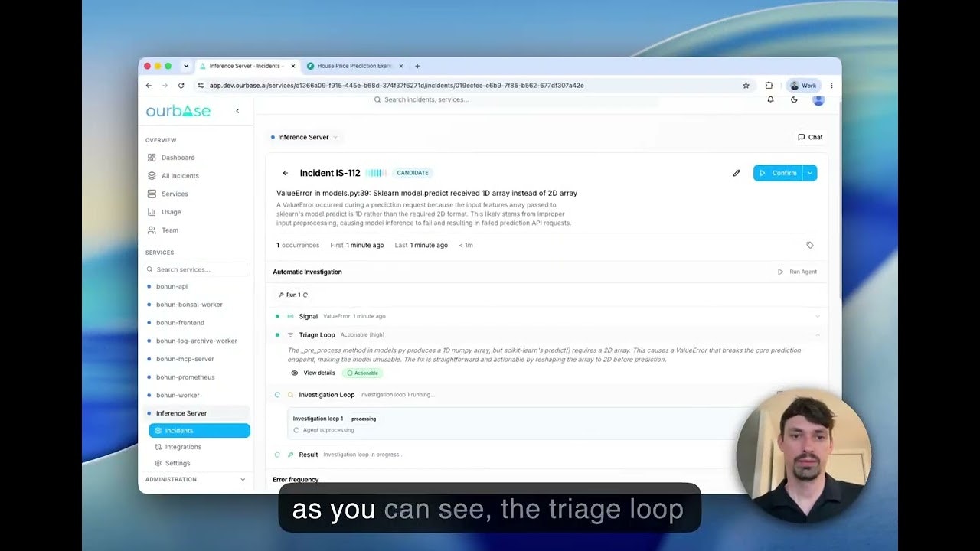Open Team in sidebar

click(169, 230)
